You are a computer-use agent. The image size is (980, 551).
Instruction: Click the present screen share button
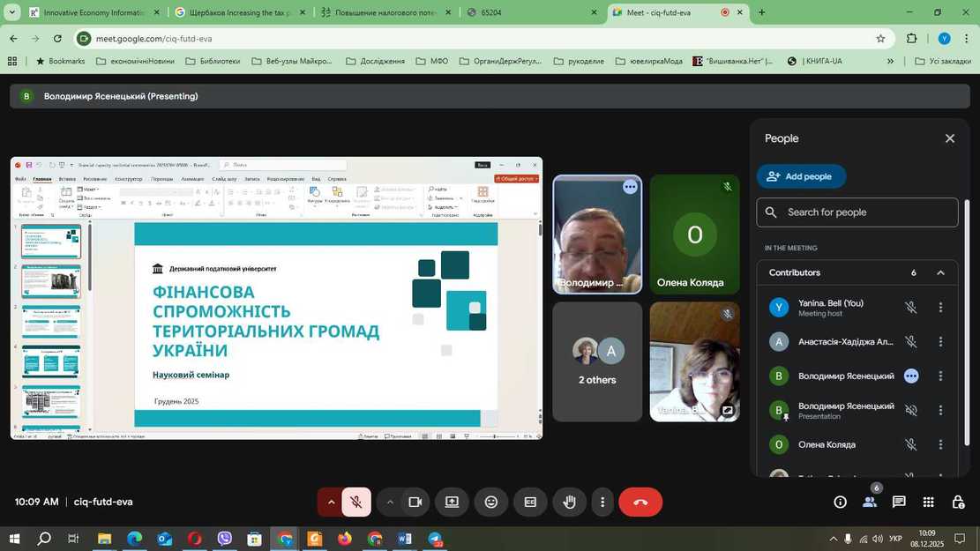452,502
